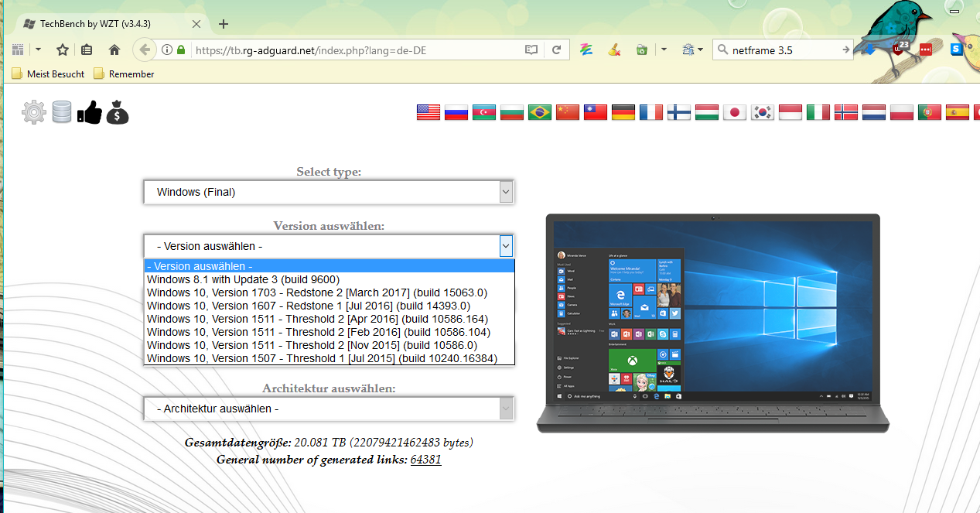This screenshot has width=980, height=513.
Task: Select the Netherlands flag
Action: tap(874, 112)
